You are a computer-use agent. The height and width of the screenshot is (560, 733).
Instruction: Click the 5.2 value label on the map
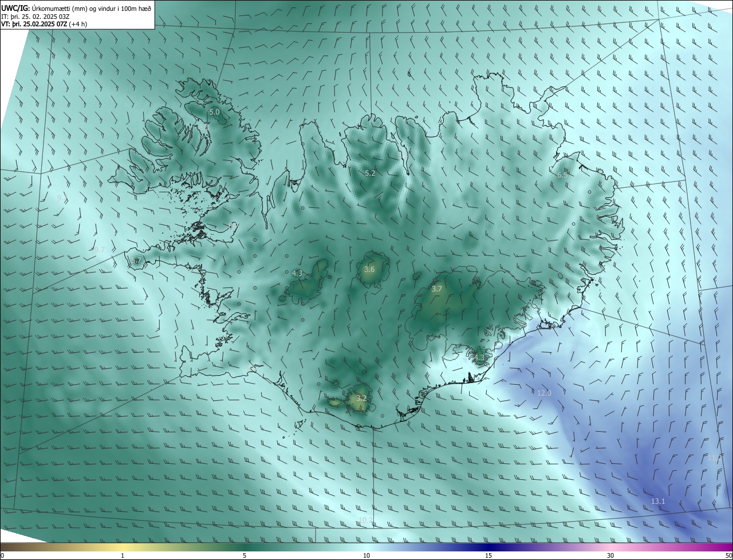pyautogui.click(x=370, y=173)
